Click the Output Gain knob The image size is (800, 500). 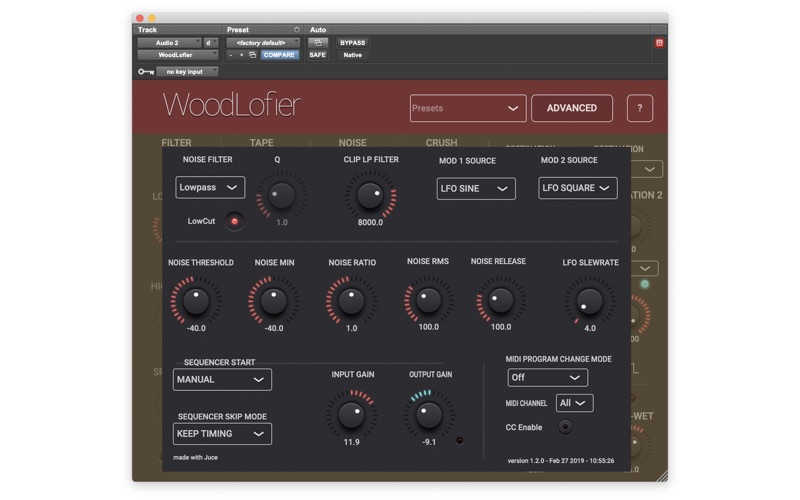(x=429, y=415)
